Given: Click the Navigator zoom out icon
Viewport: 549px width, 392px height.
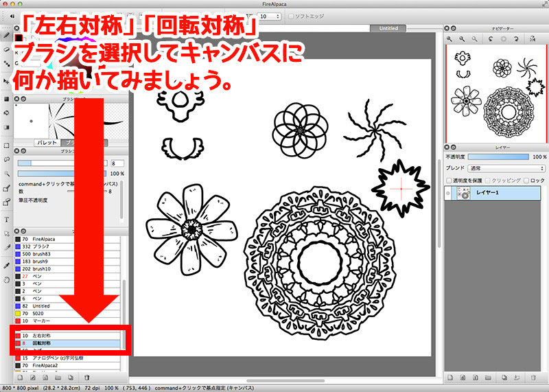Looking at the screenshot, I should pyautogui.click(x=462, y=39).
